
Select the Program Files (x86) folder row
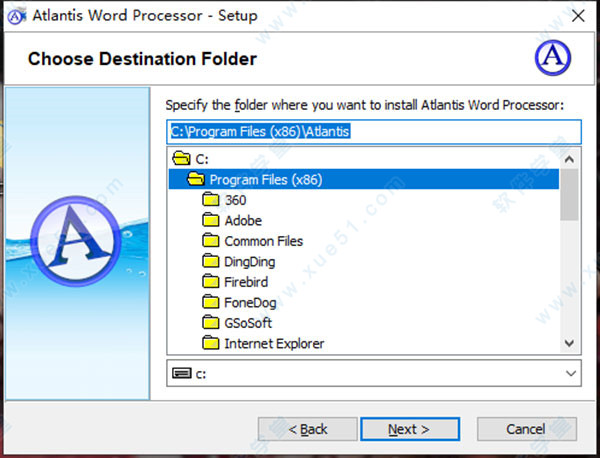pos(364,179)
